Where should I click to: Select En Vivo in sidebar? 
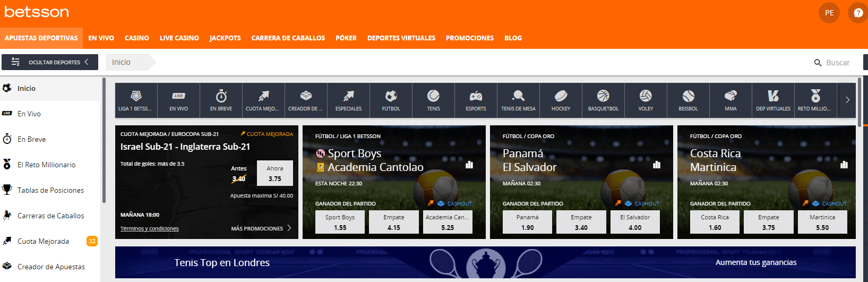coord(50,114)
